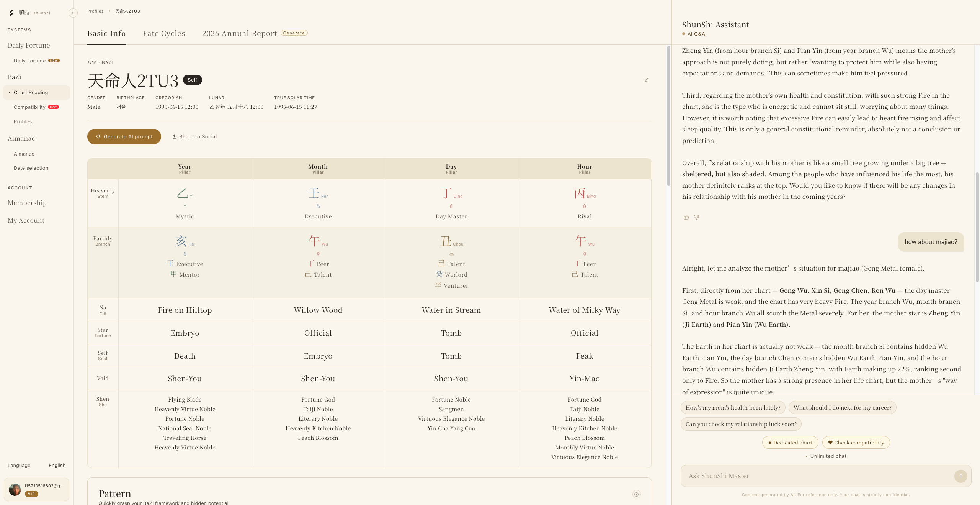The width and height of the screenshot is (980, 505).
Task: Click the thumbs down feedback icon
Action: coord(696,217)
